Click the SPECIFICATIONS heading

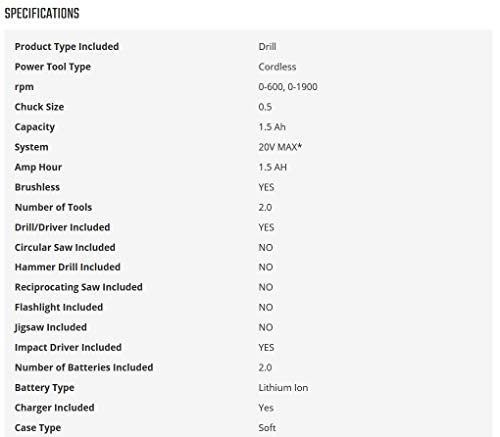(x=42, y=13)
